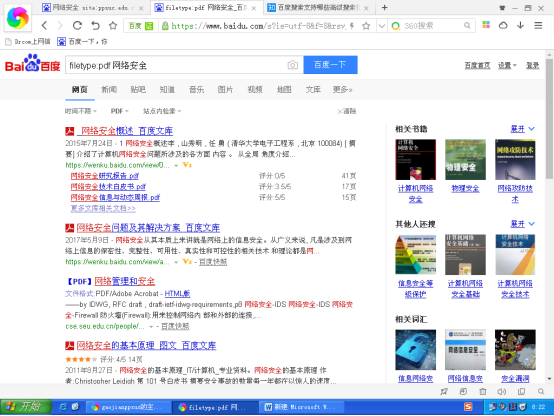This screenshot has height=416, width=554.
Task: Click the browser forward arrow
Action: click(60, 25)
